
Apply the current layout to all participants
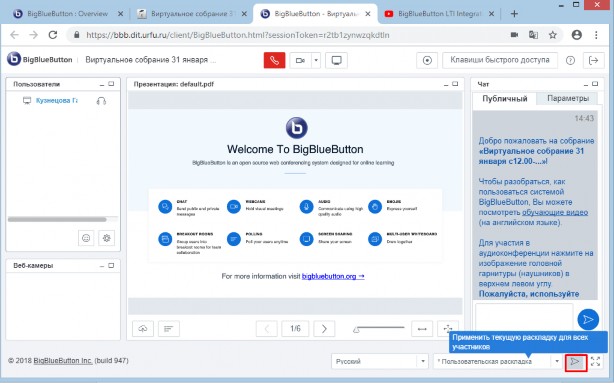click(576, 362)
